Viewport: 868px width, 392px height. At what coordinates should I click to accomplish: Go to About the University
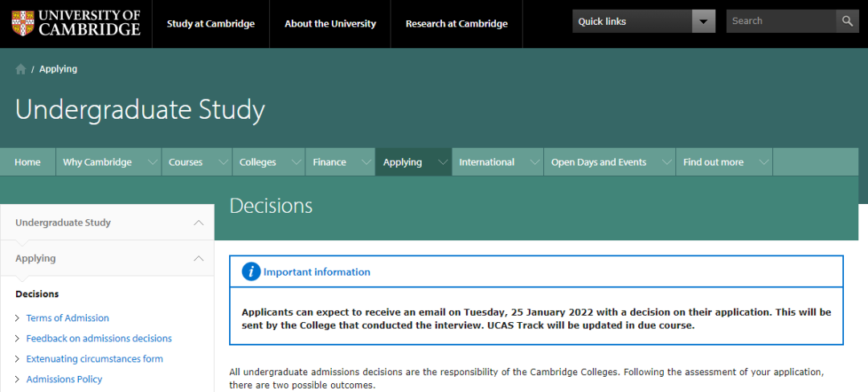[330, 24]
